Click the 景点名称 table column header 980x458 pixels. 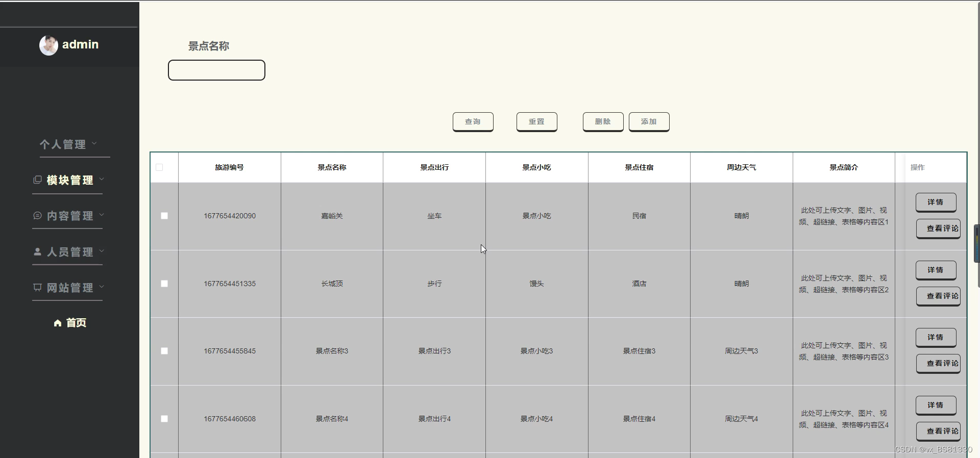coord(332,167)
